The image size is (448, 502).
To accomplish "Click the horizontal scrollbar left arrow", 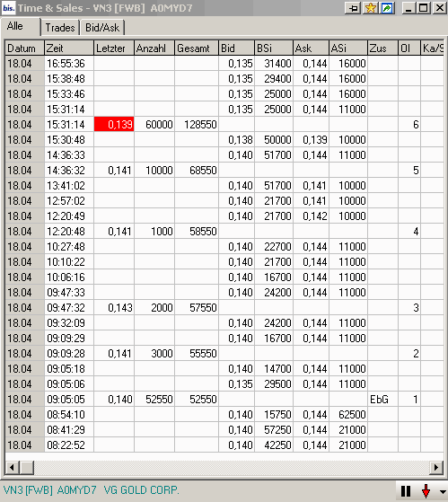I will point(13,467).
